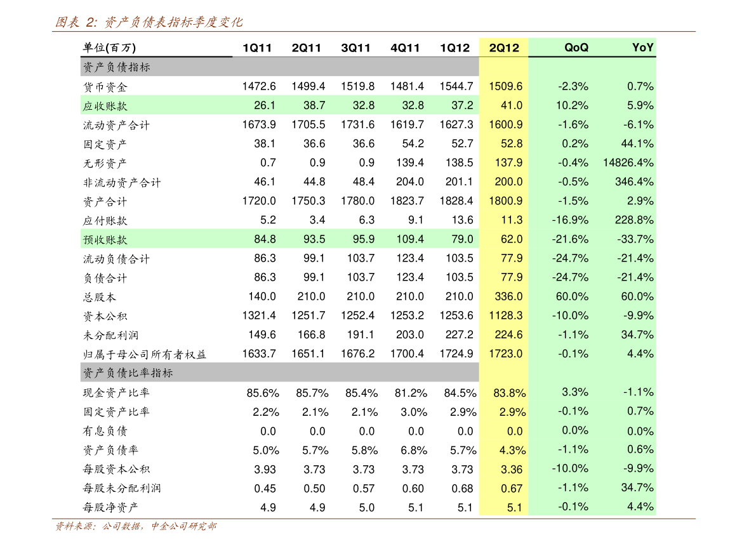Select the highlighted 预收账款 row label
This screenshot has height=544, width=756.
click(105, 240)
